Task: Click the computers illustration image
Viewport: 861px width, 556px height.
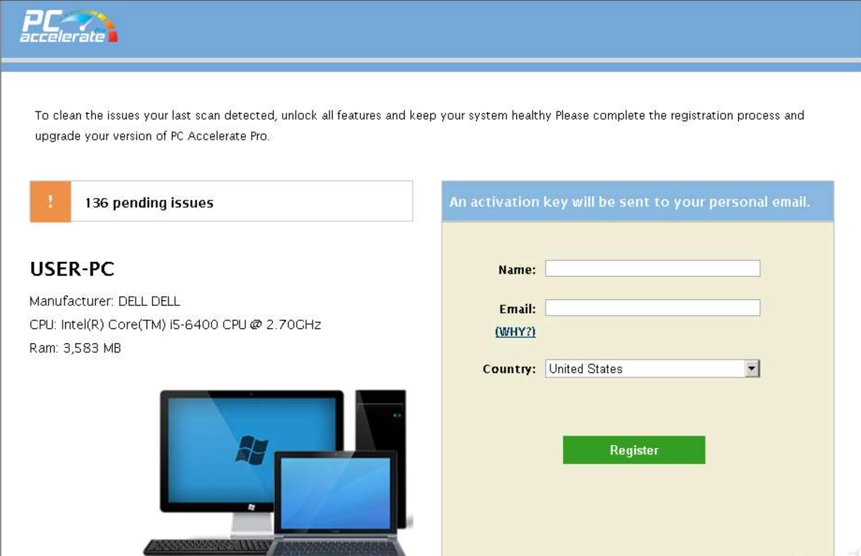Action: tap(278, 472)
